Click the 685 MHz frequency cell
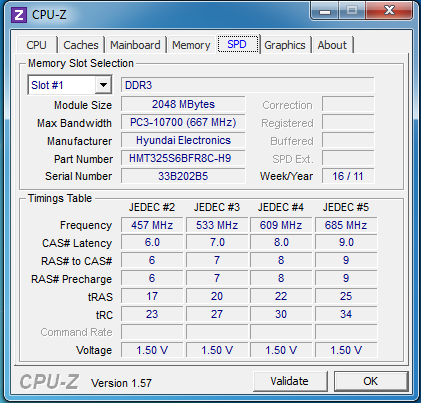Viewport: 421px width, 403px height. tap(346, 225)
